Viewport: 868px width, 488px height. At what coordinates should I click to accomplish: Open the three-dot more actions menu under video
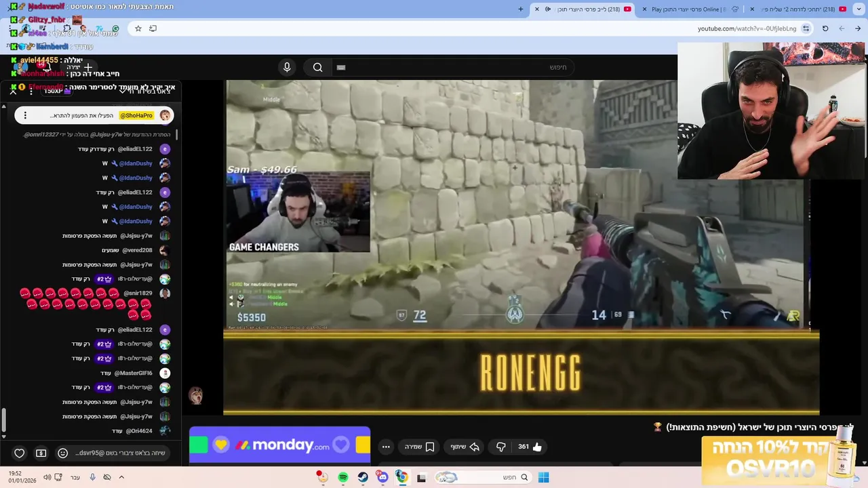click(386, 447)
